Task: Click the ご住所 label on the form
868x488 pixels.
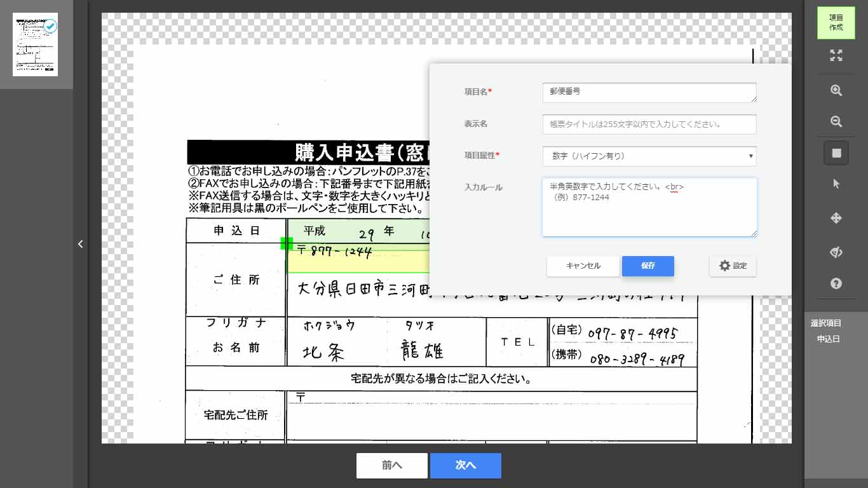Action: point(236,280)
